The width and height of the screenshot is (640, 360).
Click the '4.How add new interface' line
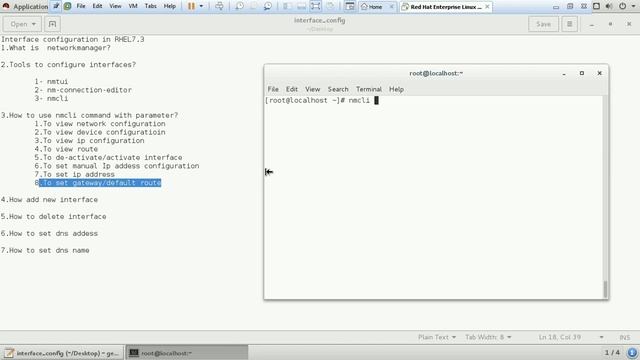[x=49, y=200]
